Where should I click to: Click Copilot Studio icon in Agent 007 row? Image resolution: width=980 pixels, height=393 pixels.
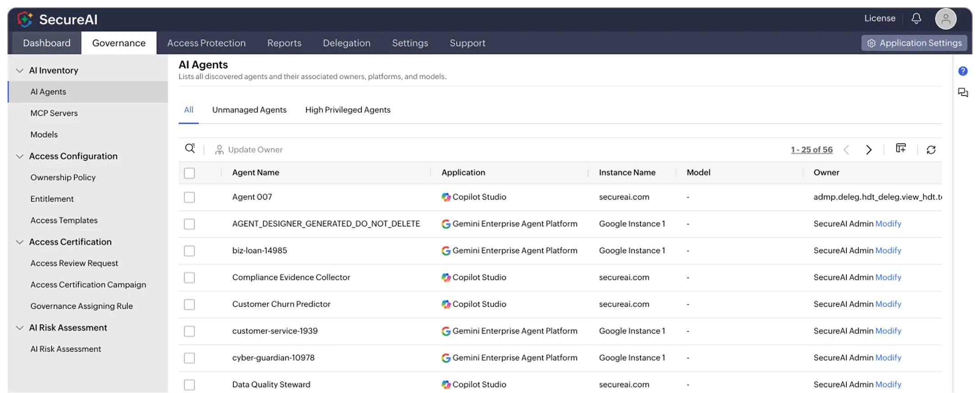tap(446, 197)
